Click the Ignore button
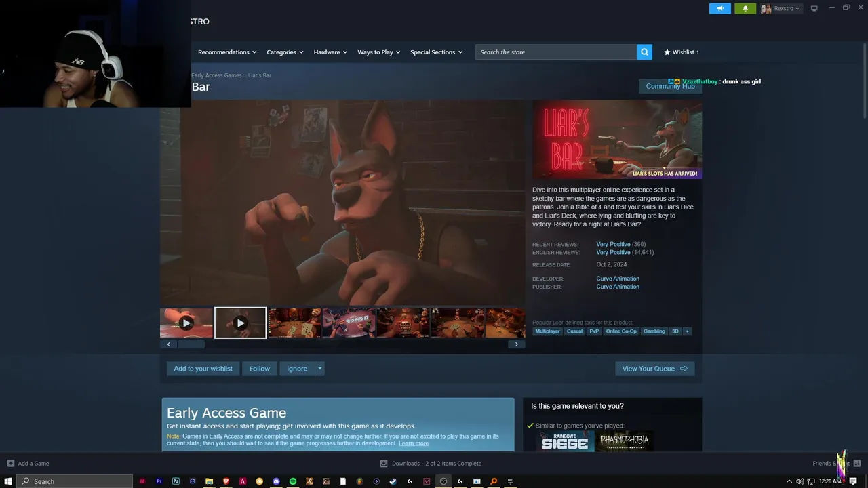Viewport: 868px width, 488px height. pos(297,369)
